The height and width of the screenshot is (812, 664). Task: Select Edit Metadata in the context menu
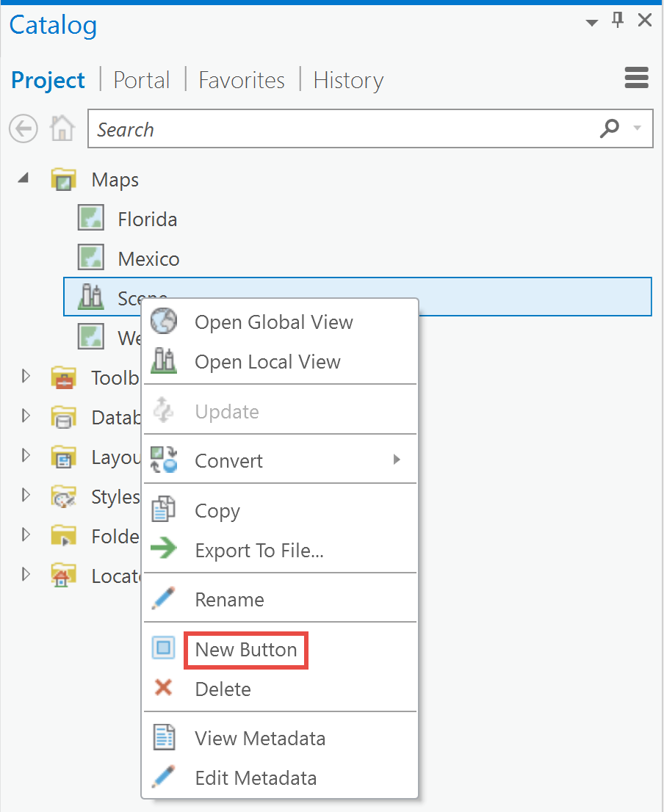258,777
